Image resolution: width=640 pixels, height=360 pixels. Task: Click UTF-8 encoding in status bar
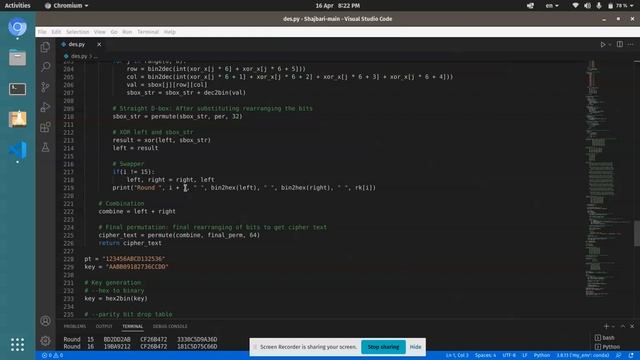tap(509, 356)
